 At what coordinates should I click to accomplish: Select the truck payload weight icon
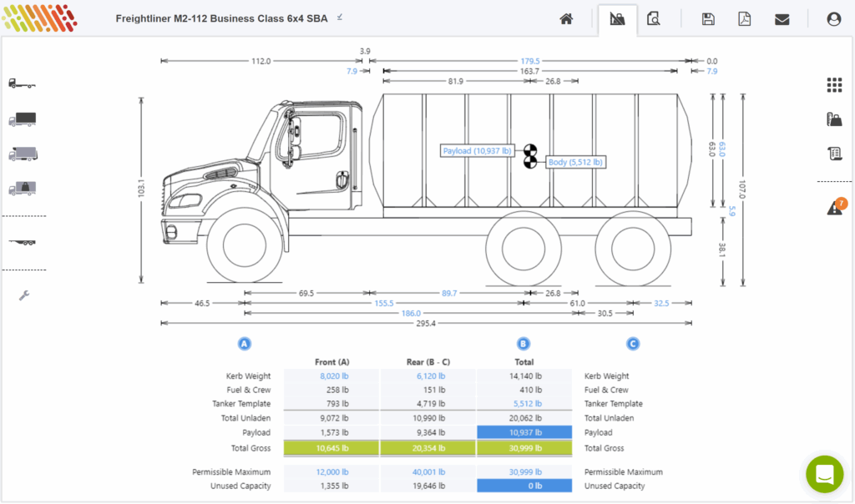tap(23, 189)
